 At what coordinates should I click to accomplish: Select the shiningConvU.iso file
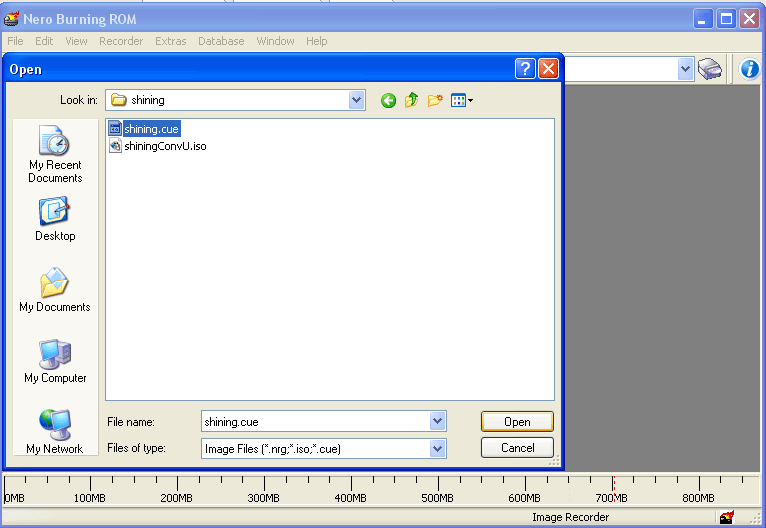164,146
